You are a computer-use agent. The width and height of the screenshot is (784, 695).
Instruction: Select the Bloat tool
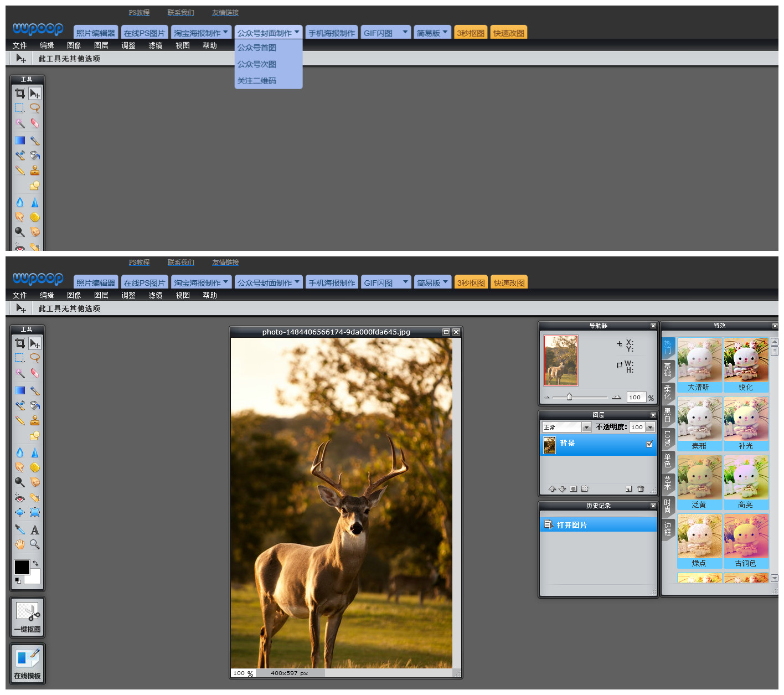pyautogui.click(x=20, y=512)
